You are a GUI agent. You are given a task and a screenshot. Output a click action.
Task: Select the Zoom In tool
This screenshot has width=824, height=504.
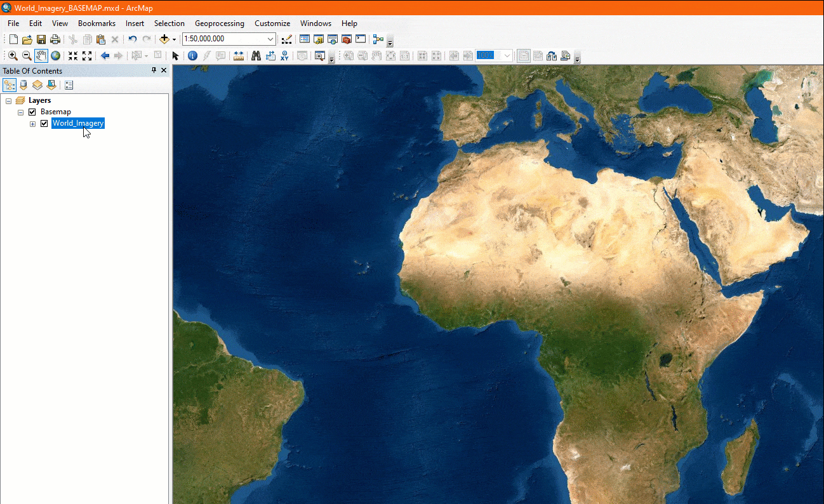(13, 56)
